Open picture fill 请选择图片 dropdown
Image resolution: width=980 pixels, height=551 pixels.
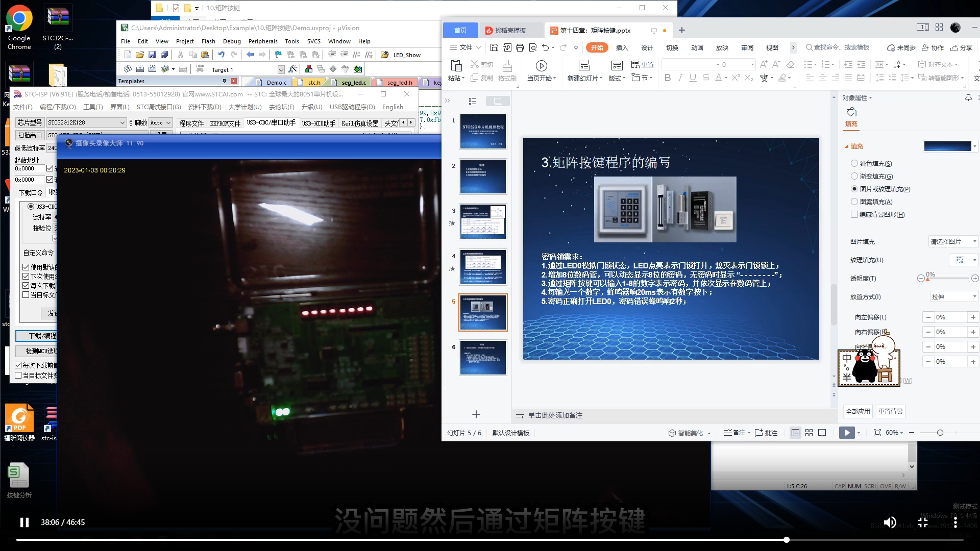pyautogui.click(x=953, y=241)
